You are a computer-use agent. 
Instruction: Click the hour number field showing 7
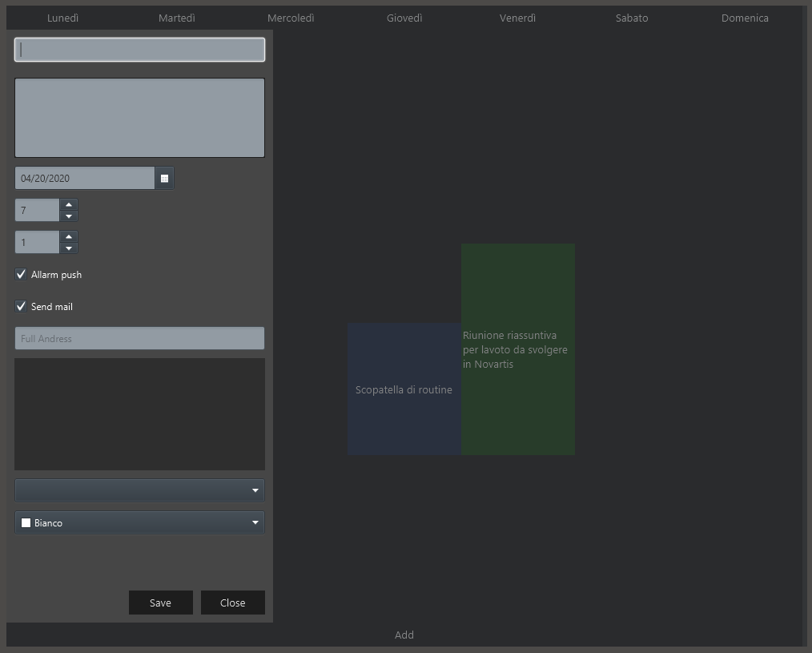click(38, 211)
